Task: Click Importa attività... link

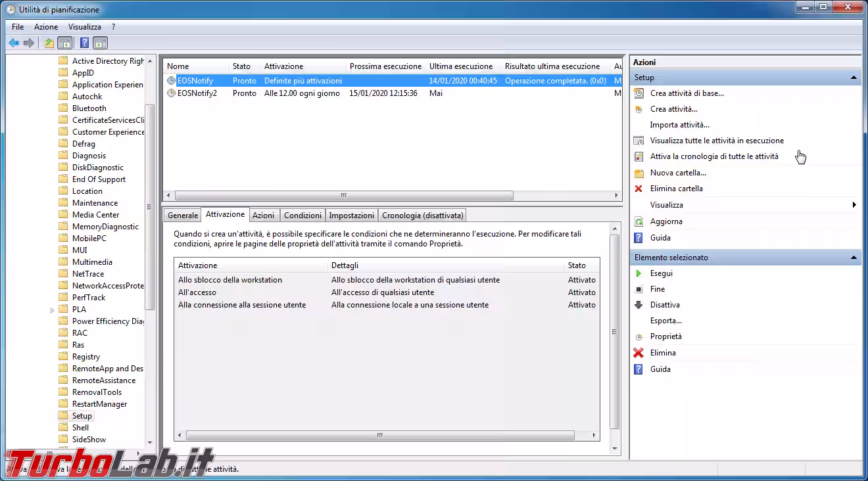Action: tap(679, 125)
